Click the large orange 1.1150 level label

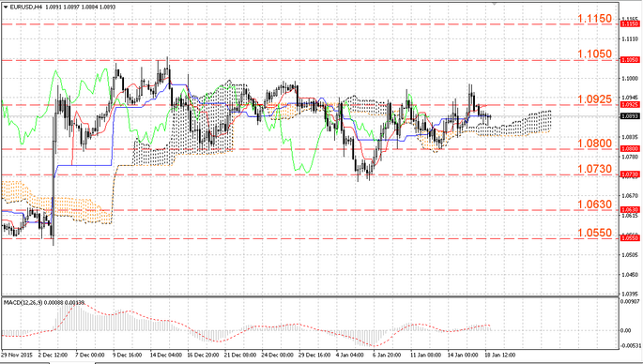click(x=594, y=19)
